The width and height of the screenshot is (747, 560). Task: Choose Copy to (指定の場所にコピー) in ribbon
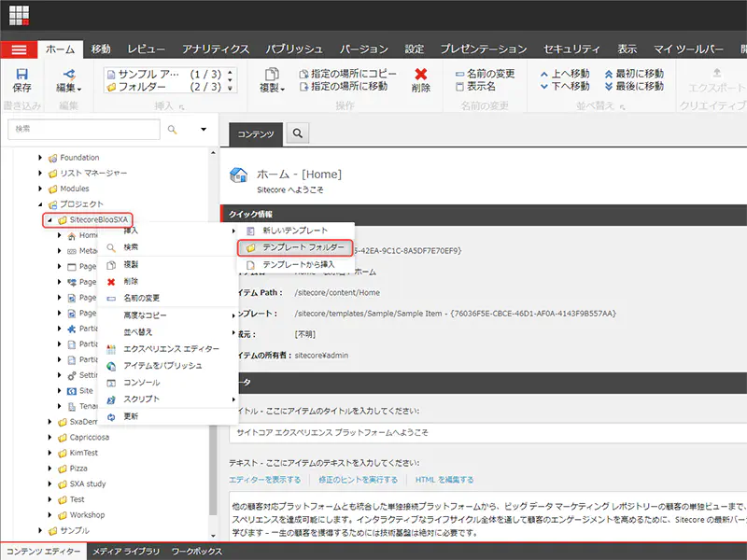(347, 74)
